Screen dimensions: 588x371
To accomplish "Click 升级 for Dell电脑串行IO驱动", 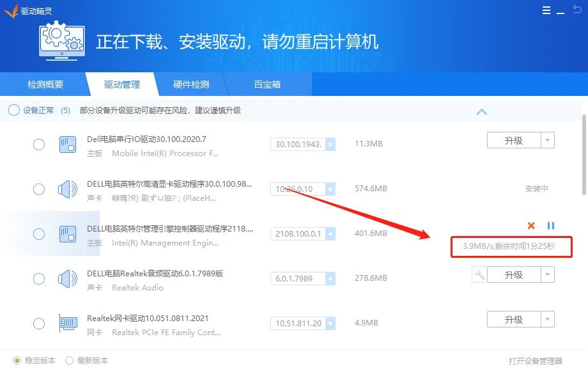I will click(514, 140).
